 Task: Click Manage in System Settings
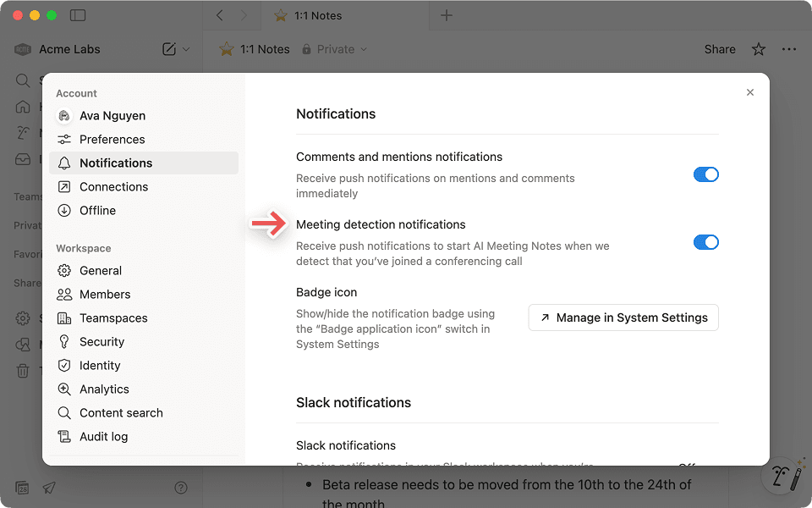pyautogui.click(x=623, y=317)
